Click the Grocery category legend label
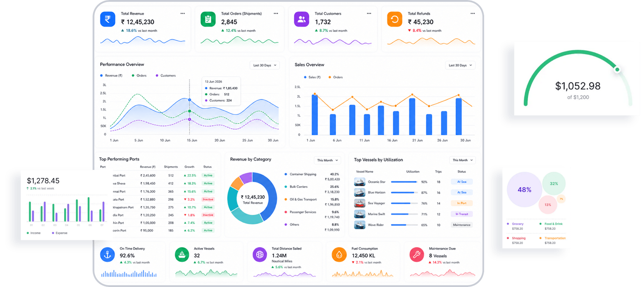The height and width of the screenshot is (287, 644). (x=518, y=224)
